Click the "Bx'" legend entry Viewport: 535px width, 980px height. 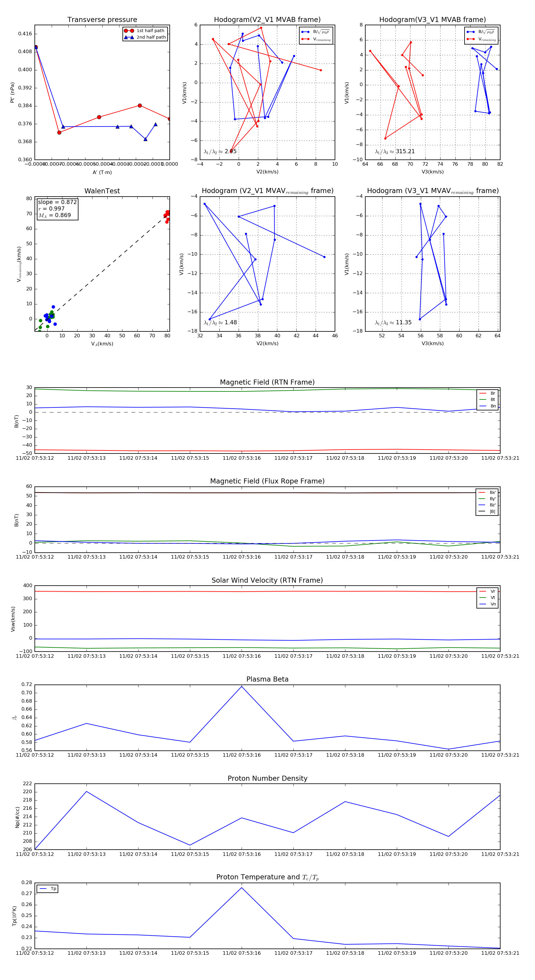coord(487,493)
